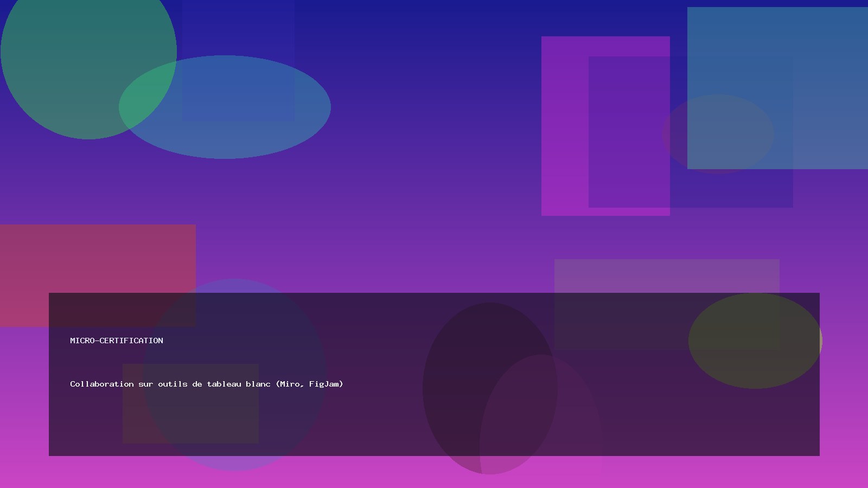Screen dimensions: 868x488
Task: Click the word FigJam in the title
Action: (324, 384)
